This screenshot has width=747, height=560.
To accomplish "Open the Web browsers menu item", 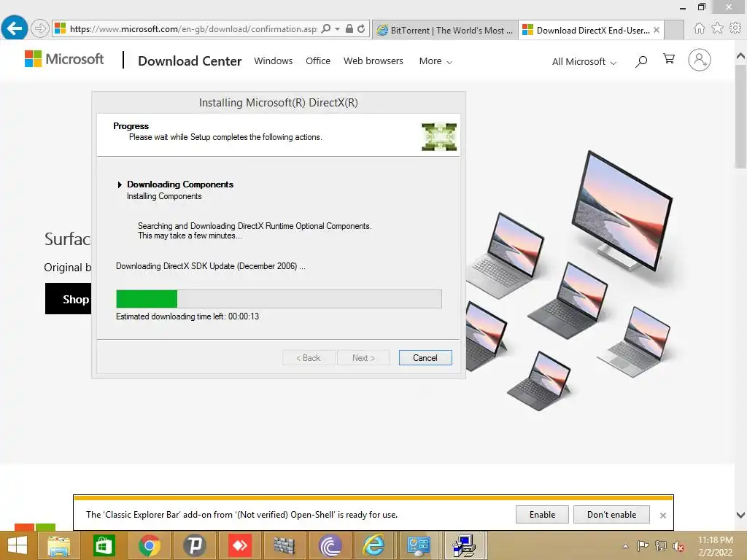I will [373, 61].
